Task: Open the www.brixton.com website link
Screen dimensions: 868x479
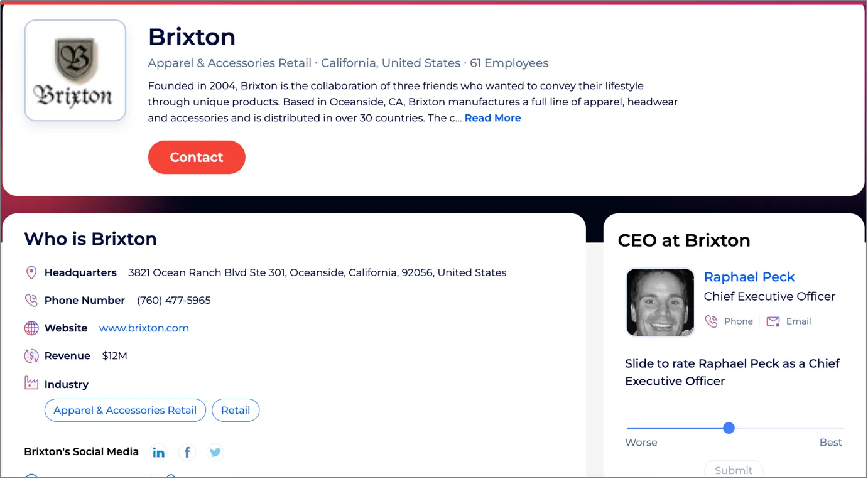Action: tap(144, 328)
